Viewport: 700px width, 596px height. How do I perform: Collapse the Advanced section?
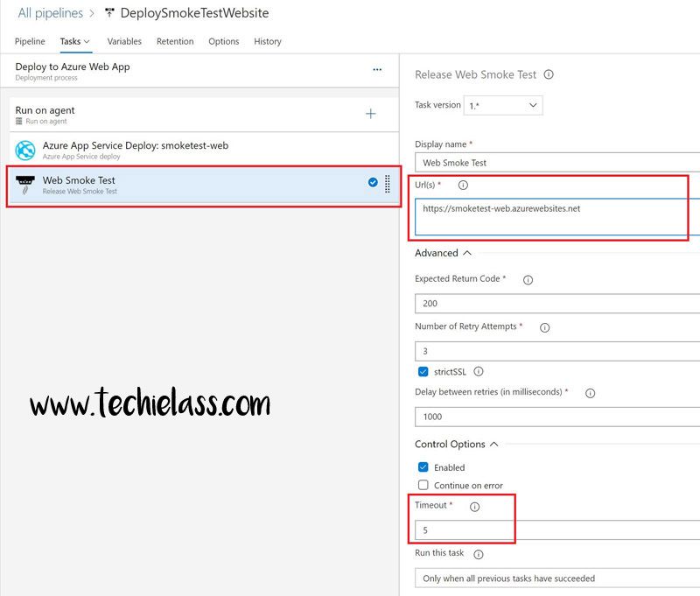pos(443,253)
